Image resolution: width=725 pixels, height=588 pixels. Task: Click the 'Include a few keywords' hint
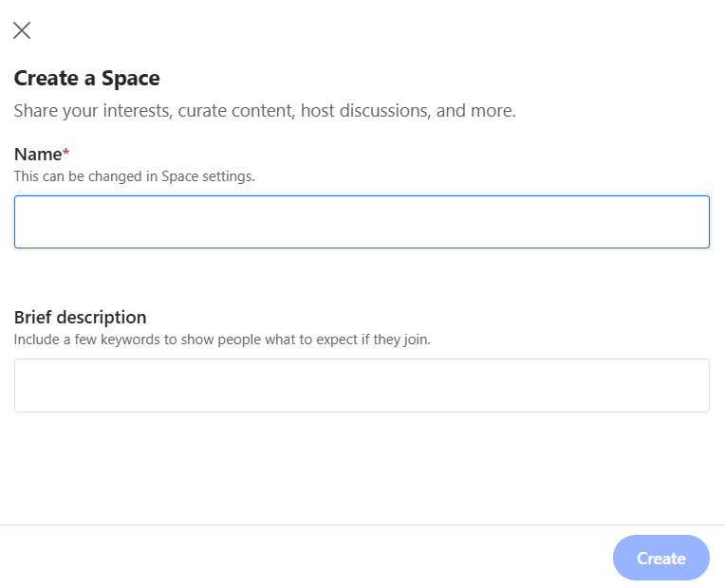point(222,340)
